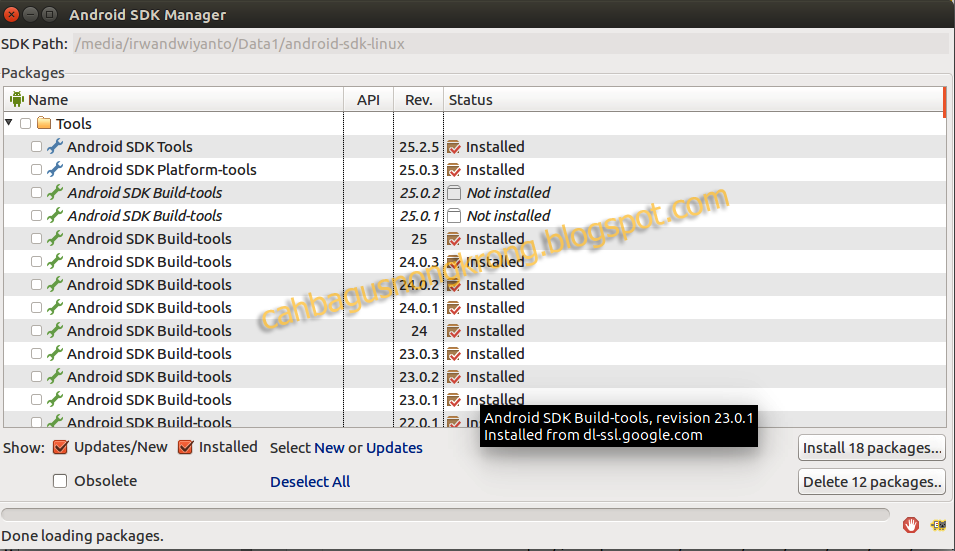Image resolution: width=955 pixels, height=551 pixels.
Task: Check the Android SDK Tools checkbox
Action: (x=37, y=147)
